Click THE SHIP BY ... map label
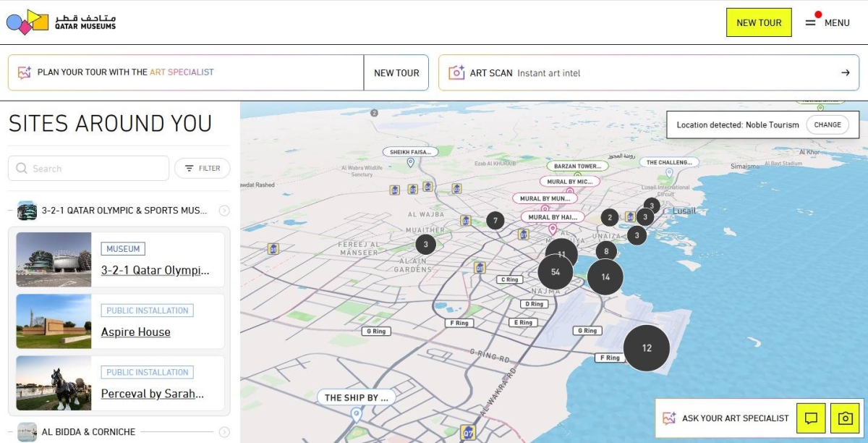 click(356, 397)
